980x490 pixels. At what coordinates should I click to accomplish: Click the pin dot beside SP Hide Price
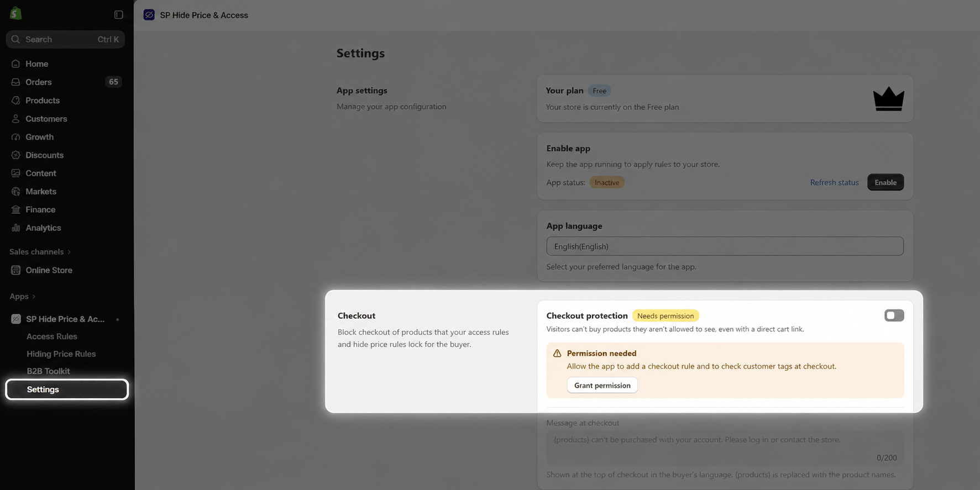coord(117,319)
